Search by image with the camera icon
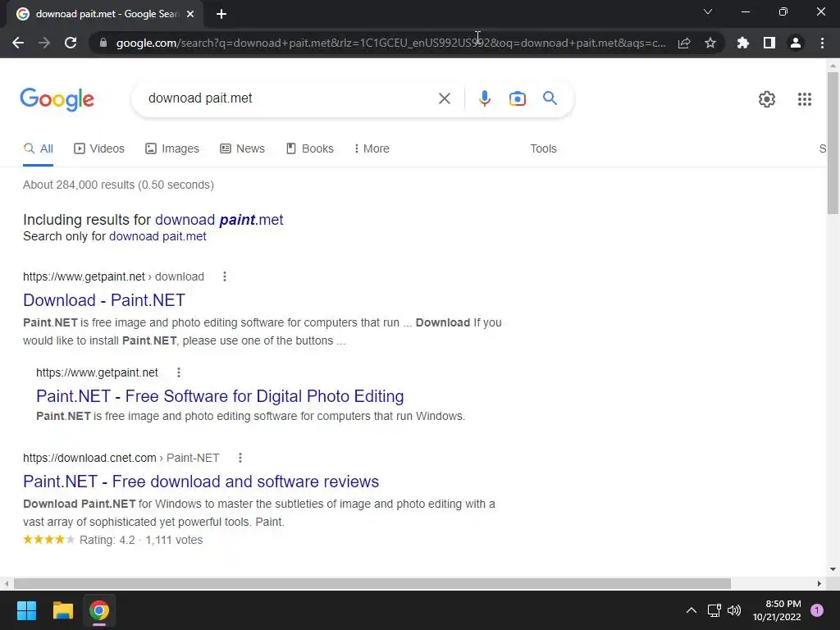Viewport: 840px width, 630px height. click(x=518, y=98)
